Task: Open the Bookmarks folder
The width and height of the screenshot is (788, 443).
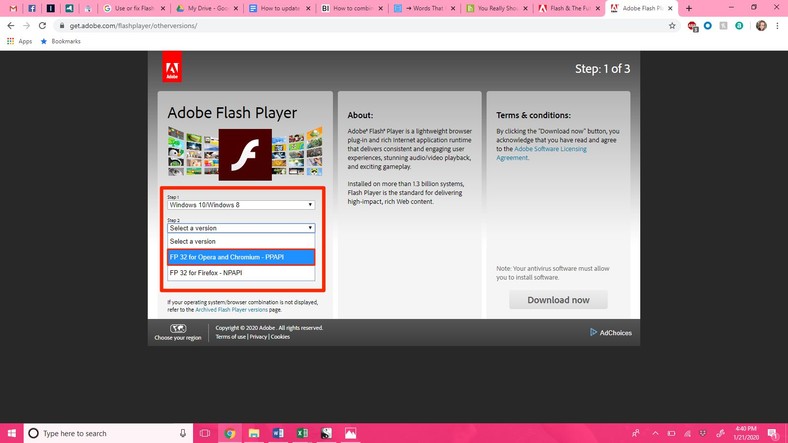Action: pyautogui.click(x=60, y=41)
